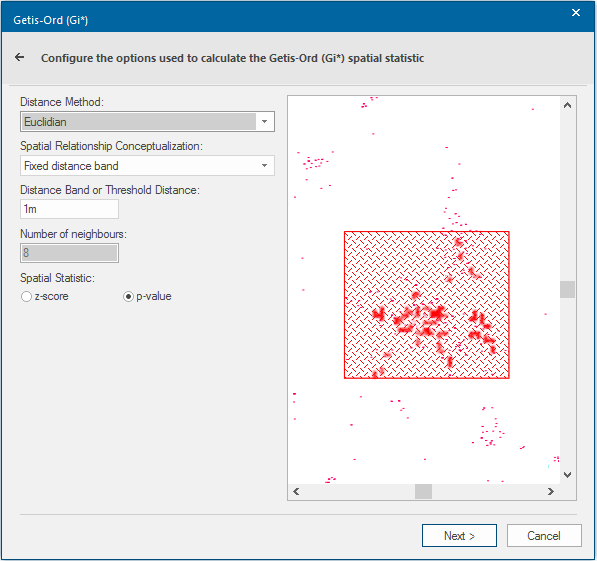Image resolution: width=597 pixels, height=561 pixels.
Task: Open the Distance Method dropdown arrow
Action: [x=265, y=122]
